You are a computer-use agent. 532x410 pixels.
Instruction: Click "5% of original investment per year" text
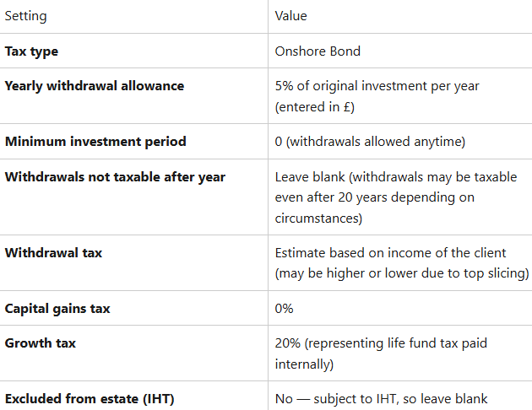point(377,86)
